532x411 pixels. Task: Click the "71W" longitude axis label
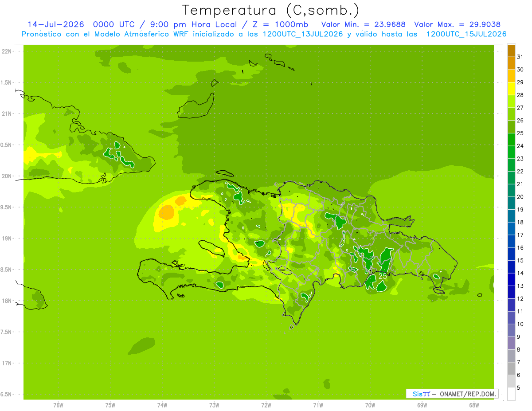(x=318, y=406)
